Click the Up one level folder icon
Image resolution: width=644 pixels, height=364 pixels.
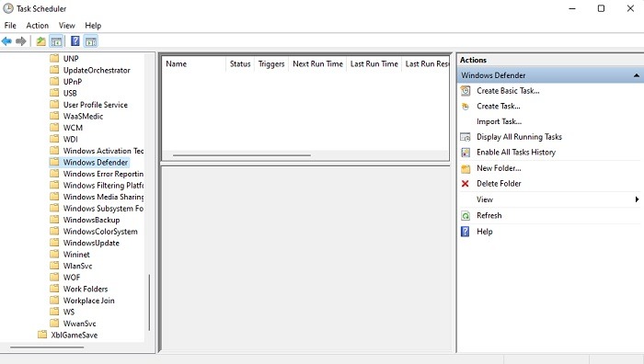point(40,41)
